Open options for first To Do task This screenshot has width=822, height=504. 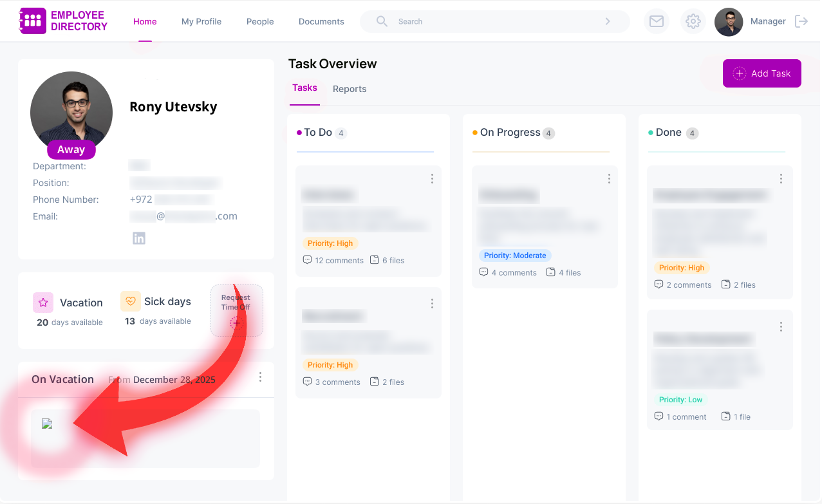(432, 179)
